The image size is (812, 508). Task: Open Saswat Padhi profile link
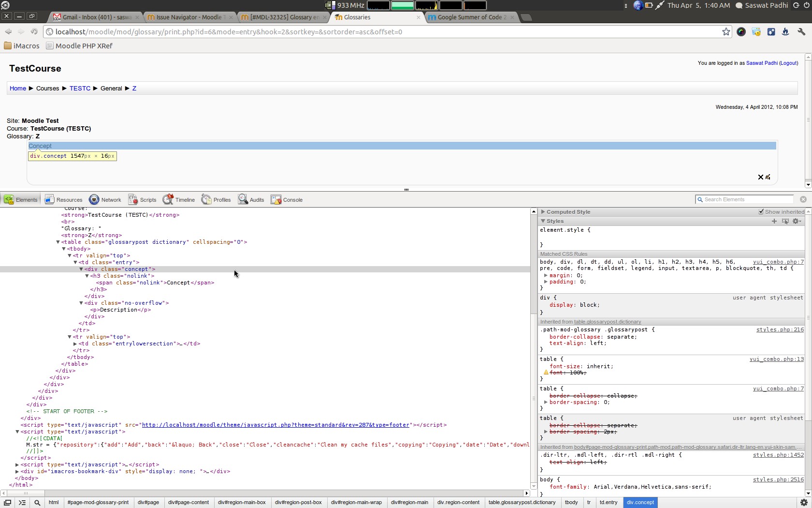[762, 63]
